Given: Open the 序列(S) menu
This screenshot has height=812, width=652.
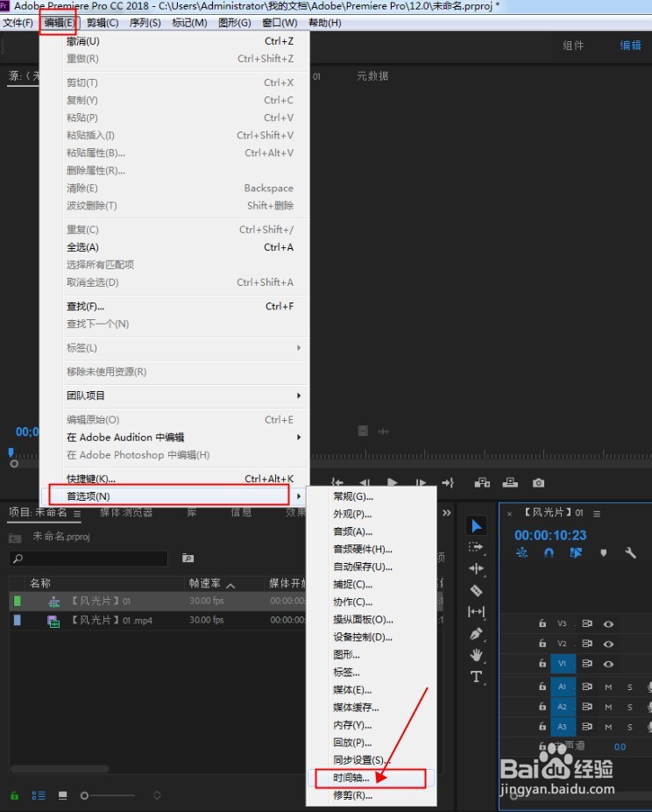Looking at the screenshot, I should click(145, 23).
